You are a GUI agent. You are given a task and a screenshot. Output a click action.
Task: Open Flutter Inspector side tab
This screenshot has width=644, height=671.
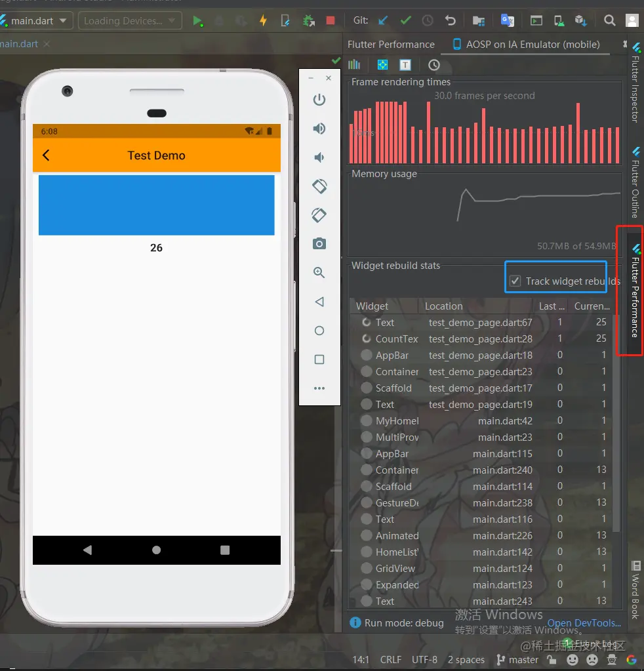pyautogui.click(x=635, y=82)
